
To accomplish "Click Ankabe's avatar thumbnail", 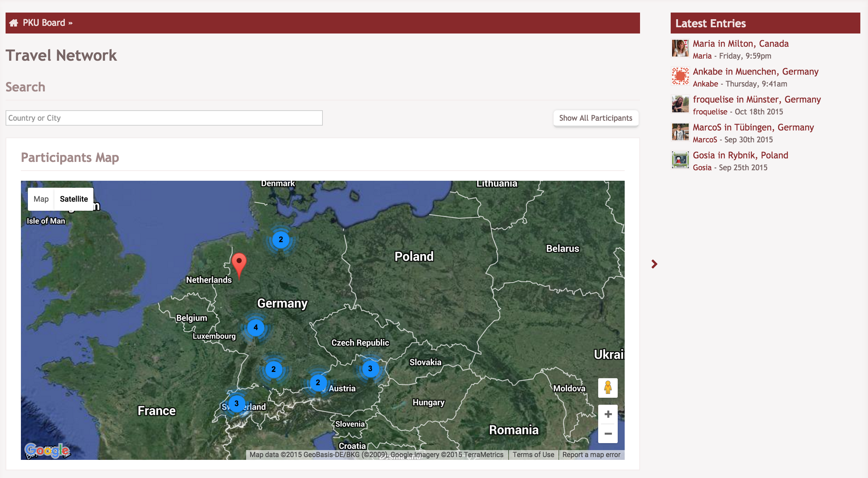I will (x=680, y=76).
